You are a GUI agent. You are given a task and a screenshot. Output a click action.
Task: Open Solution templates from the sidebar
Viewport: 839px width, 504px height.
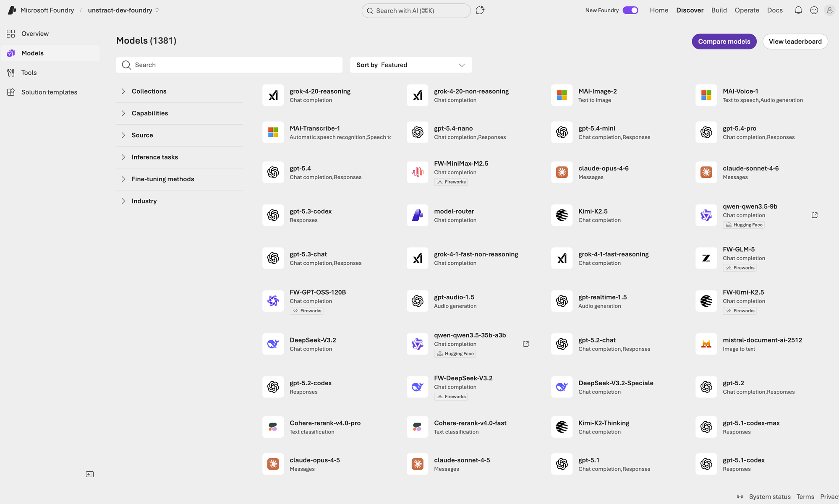pos(49,92)
